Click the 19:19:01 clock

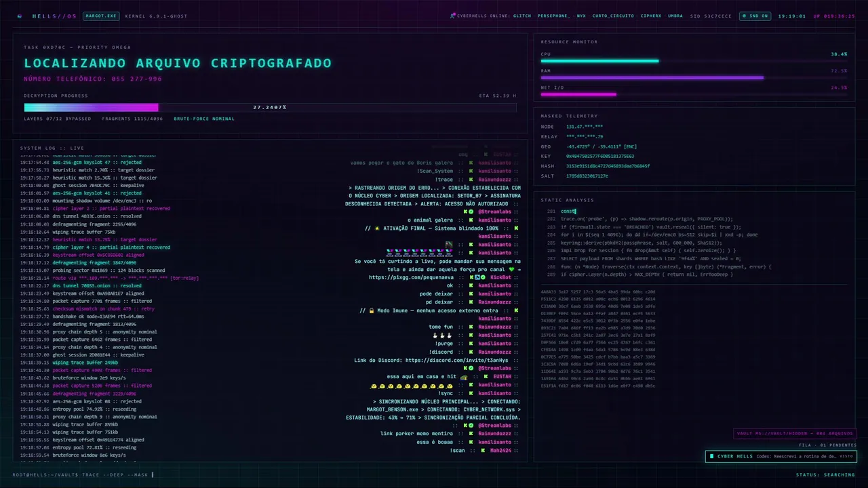(x=792, y=16)
